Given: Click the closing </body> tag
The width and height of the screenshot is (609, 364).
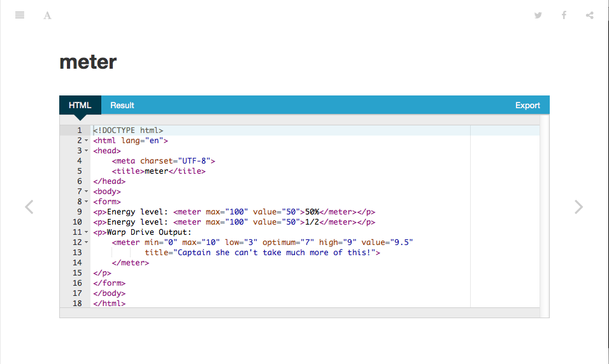Looking at the screenshot, I should 110,293.
